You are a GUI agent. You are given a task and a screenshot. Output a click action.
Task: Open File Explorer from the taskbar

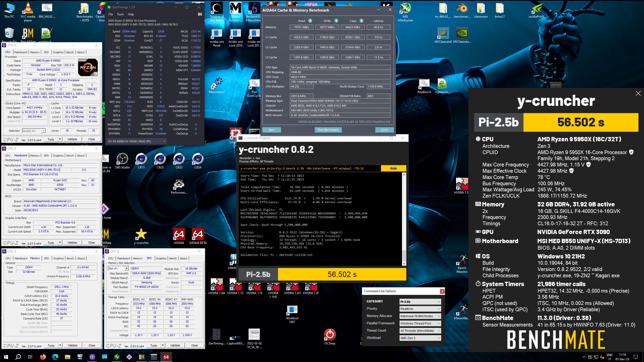[67, 357]
